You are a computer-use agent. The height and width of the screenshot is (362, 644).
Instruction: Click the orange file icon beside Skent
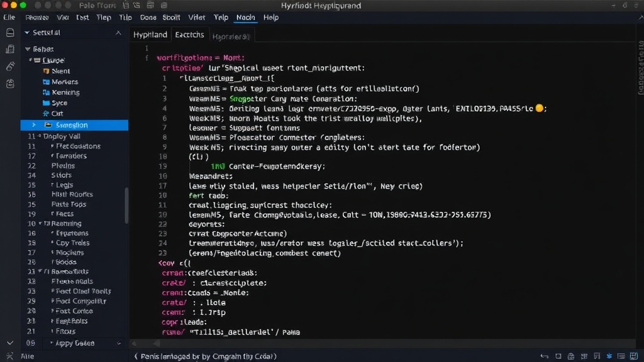click(46, 71)
